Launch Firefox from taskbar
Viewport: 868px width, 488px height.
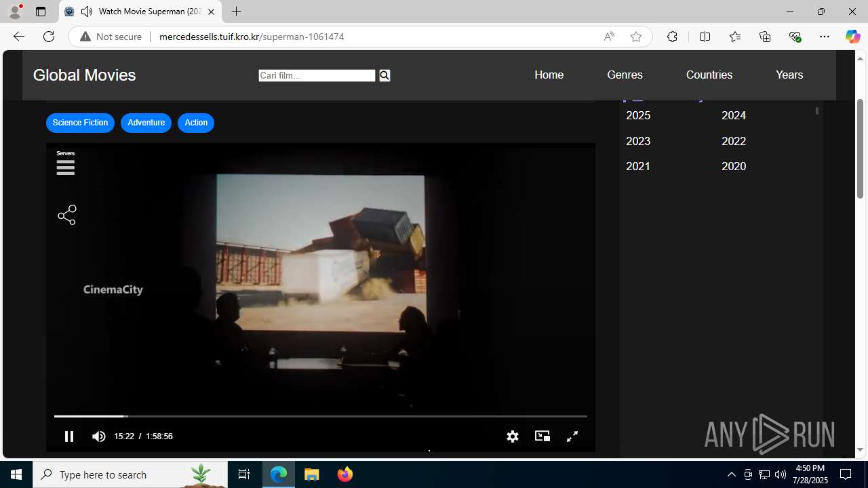pos(345,474)
